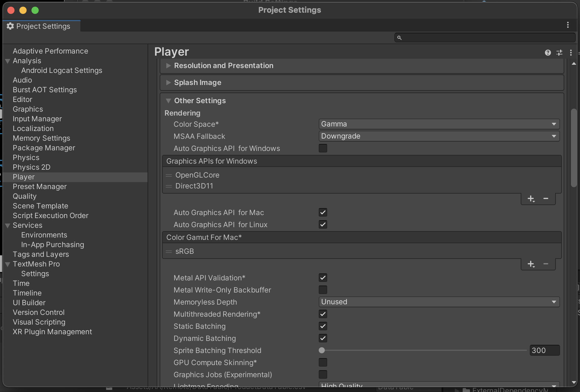
Task: Enable Graphics Jobs (Experimental)
Action: pyautogui.click(x=323, y=374)
